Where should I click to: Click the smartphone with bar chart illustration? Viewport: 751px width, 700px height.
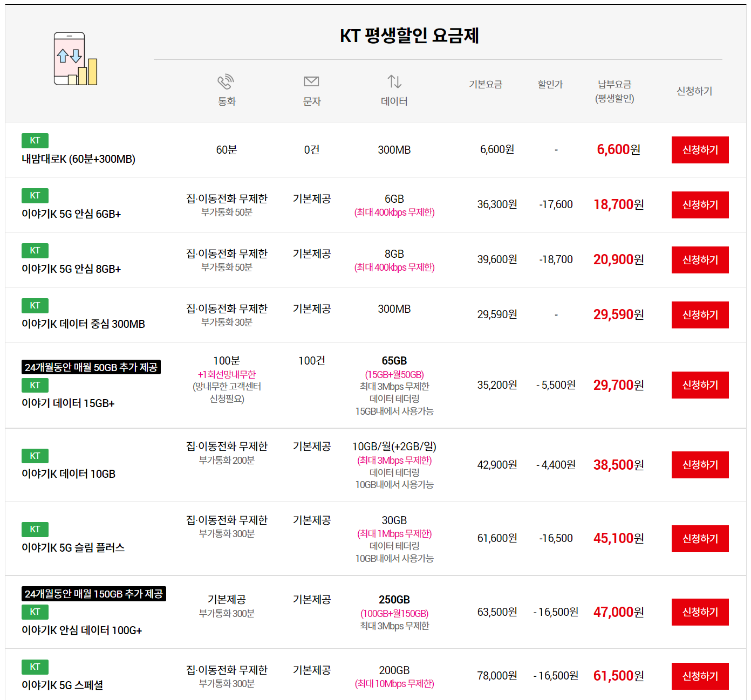76,59
